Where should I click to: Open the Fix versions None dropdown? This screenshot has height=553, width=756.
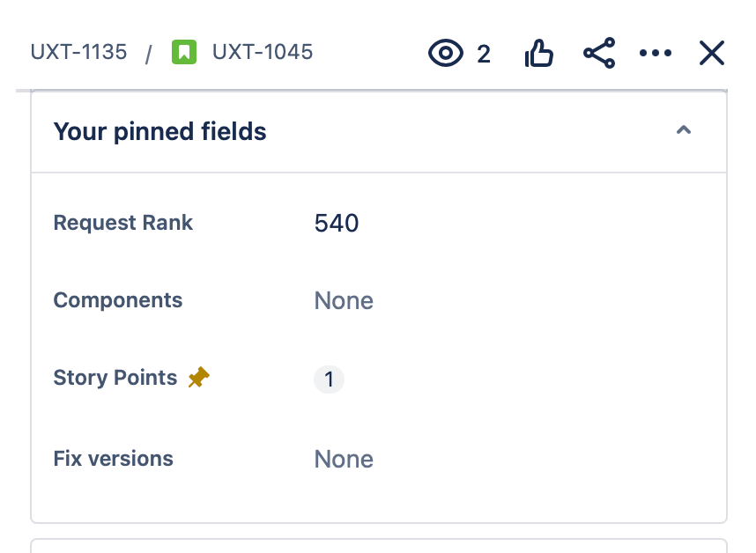pyautogui.click(x=344, y=460)
